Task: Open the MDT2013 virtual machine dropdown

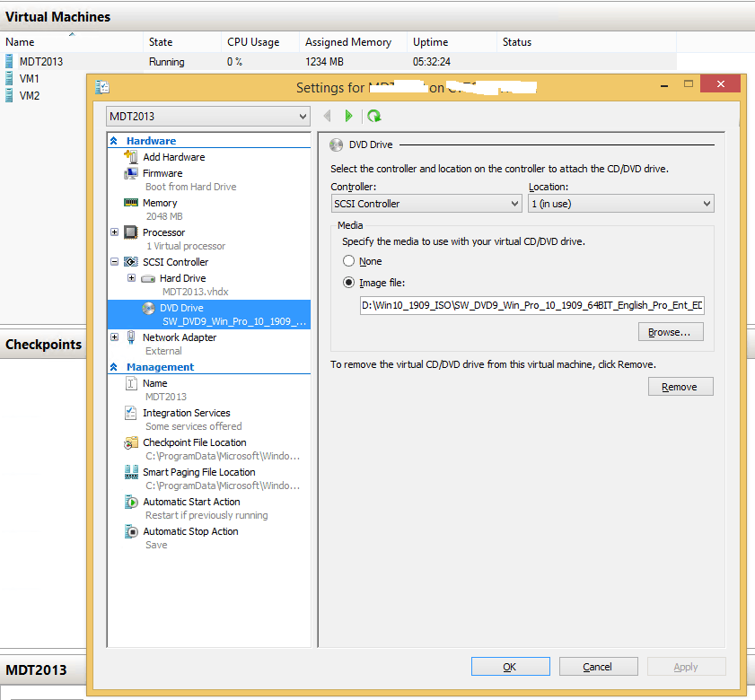Action: [208, 117]
